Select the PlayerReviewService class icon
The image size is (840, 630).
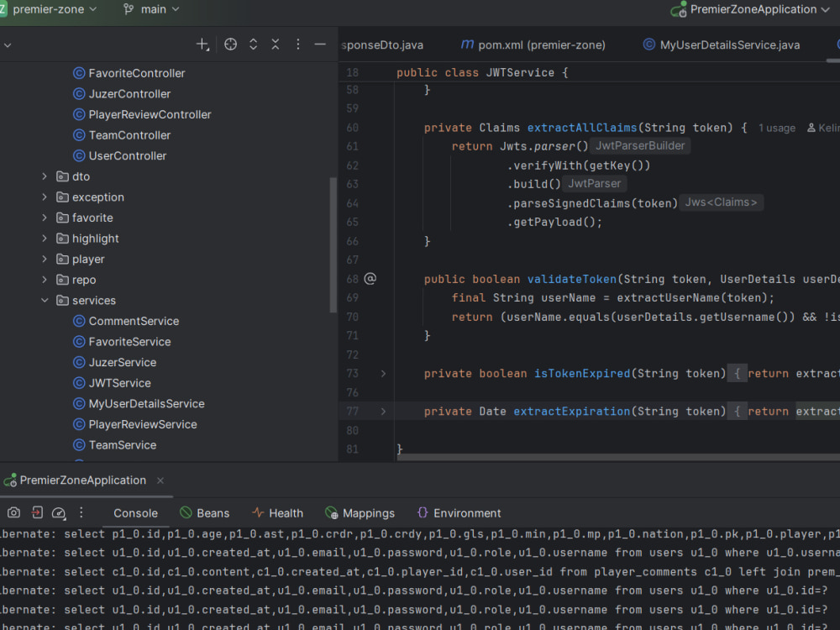(79, 424)
